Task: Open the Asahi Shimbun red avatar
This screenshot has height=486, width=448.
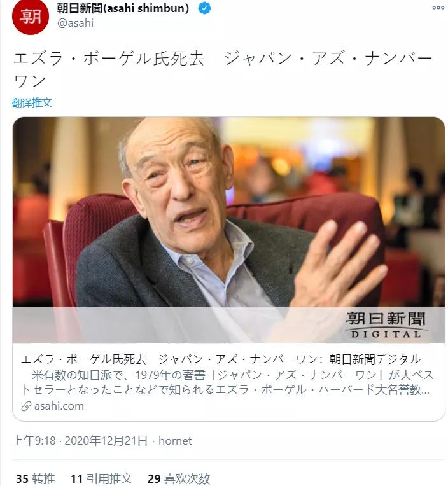Action: coord(31,16)
